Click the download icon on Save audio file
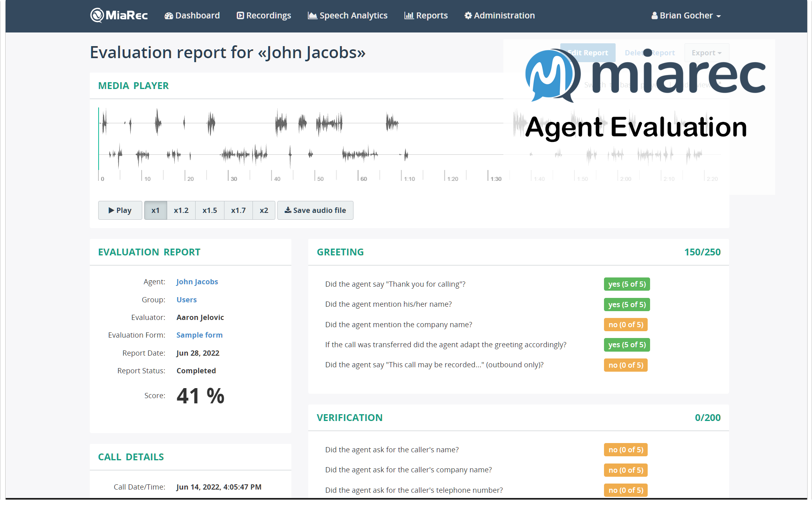Screen dimensions: 812x506 288,210
